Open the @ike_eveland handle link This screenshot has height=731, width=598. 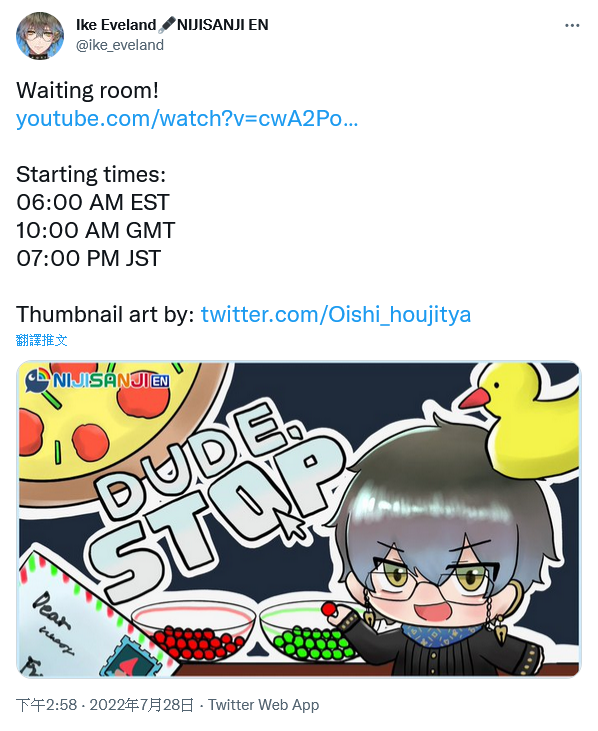click(x=120, y=45)
